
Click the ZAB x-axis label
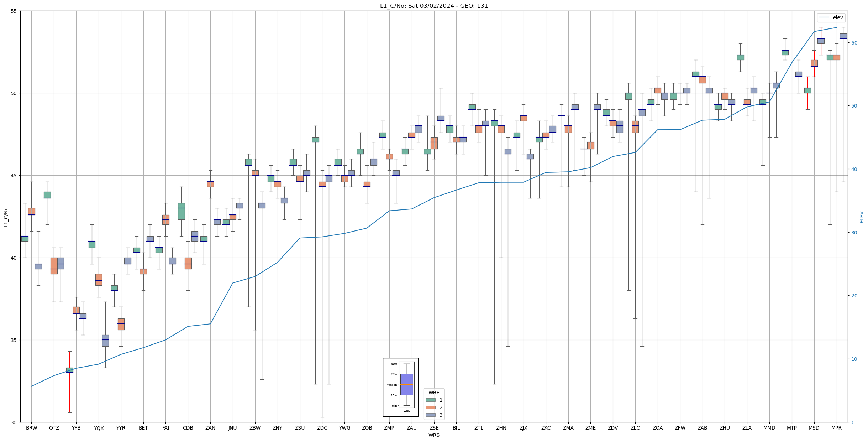coord(703,428)
